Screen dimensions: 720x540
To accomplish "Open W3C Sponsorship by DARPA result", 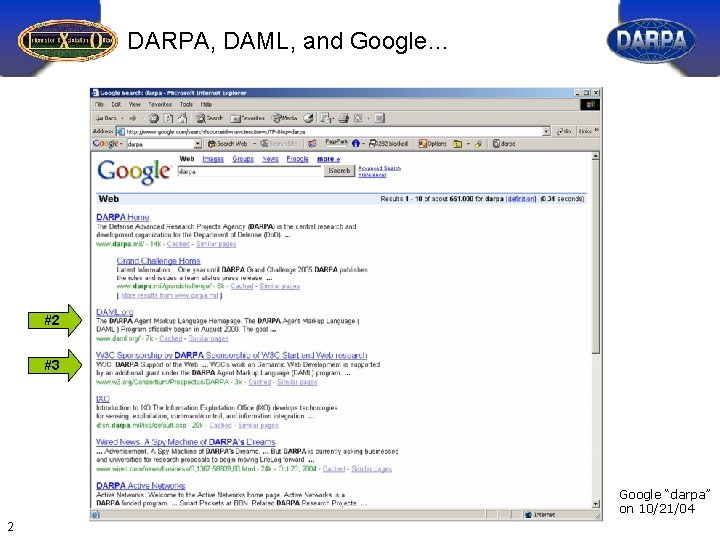I will [231, 355].
